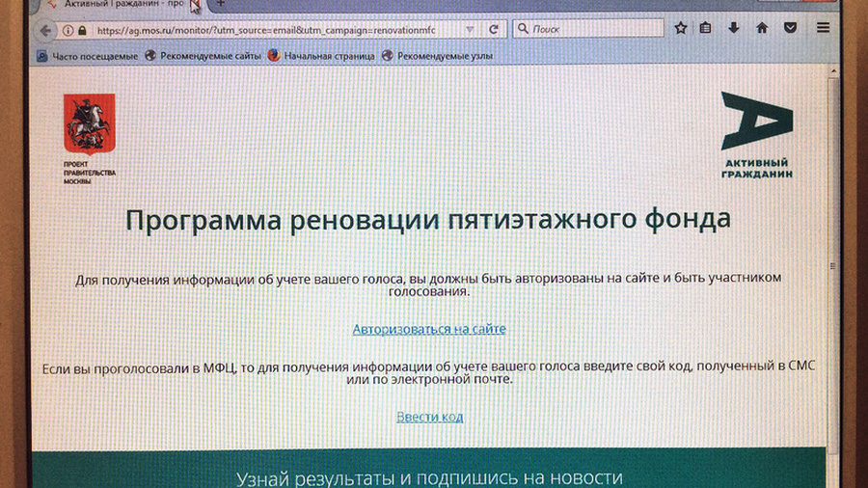Bookmark this page with the star icon
The image size is (868, 488).
point(681,28)
